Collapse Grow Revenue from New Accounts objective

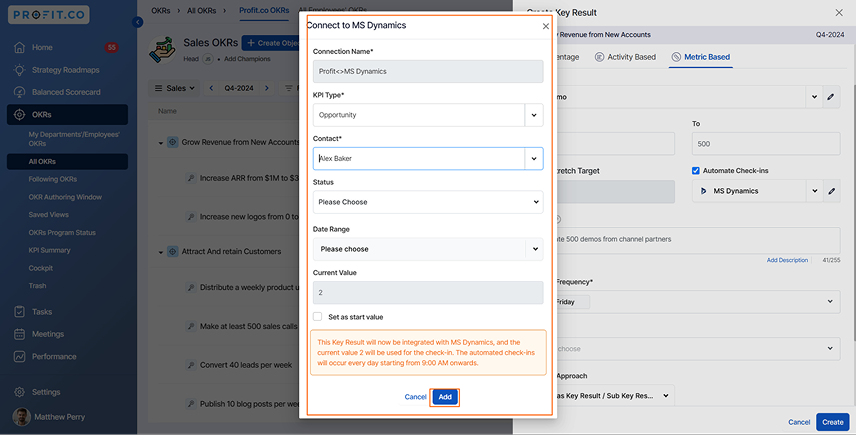160,143
